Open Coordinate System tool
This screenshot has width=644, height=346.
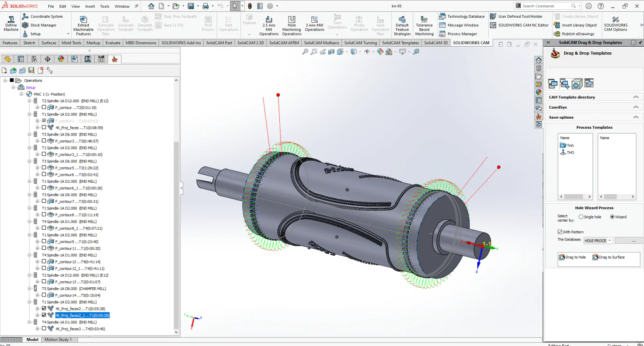[42, 16]
